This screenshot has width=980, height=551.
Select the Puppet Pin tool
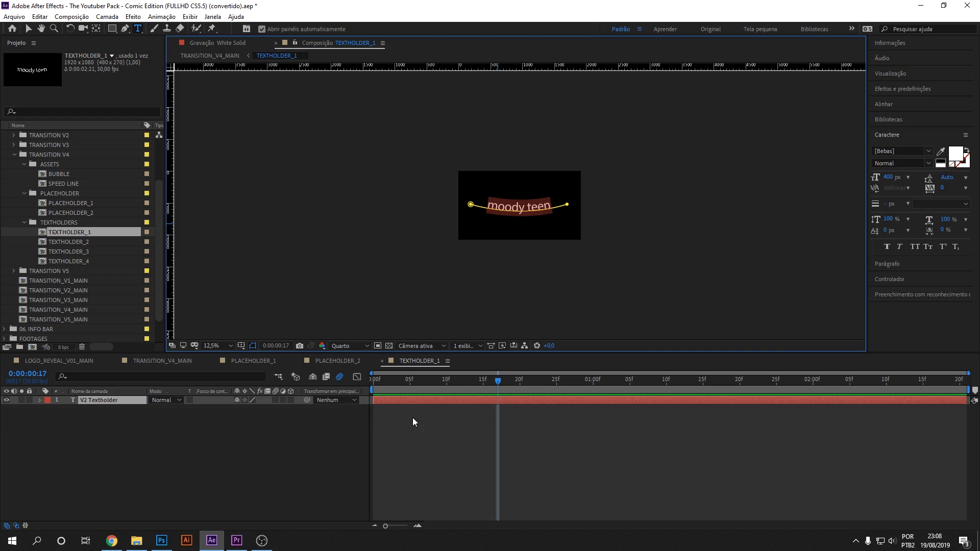click(212, 29)
